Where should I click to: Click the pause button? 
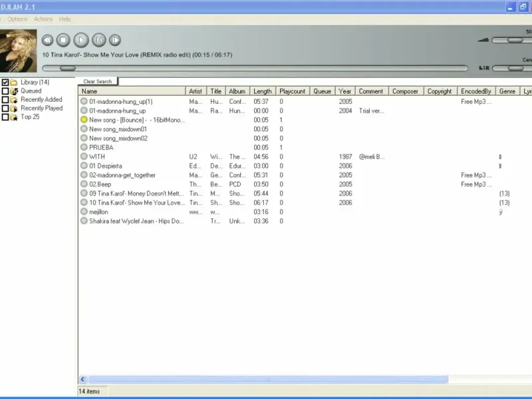tap(99, 40)
